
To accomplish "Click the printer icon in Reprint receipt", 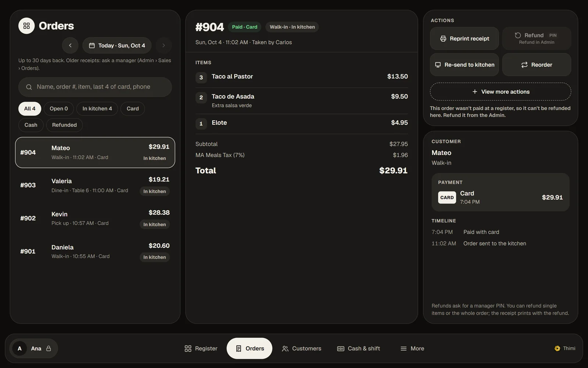I will [443, 39].
